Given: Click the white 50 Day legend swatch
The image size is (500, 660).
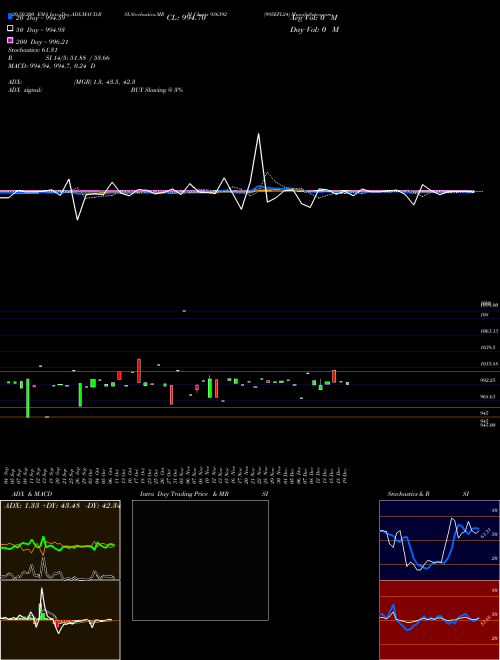Looking at the screenshot, I should pos(10,29).
